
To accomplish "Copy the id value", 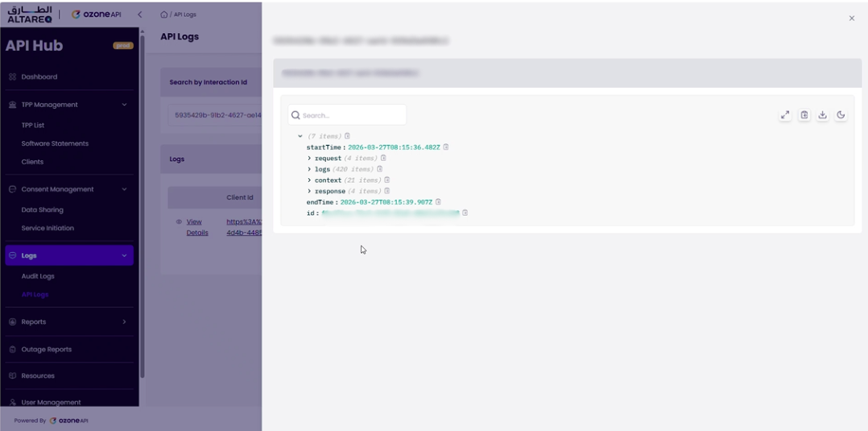I will point(465,213).
